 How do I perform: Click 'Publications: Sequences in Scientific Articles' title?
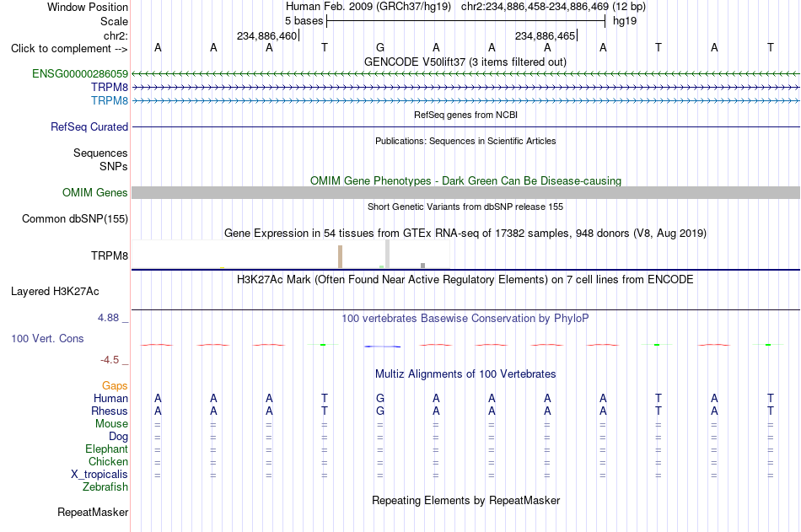465,141
